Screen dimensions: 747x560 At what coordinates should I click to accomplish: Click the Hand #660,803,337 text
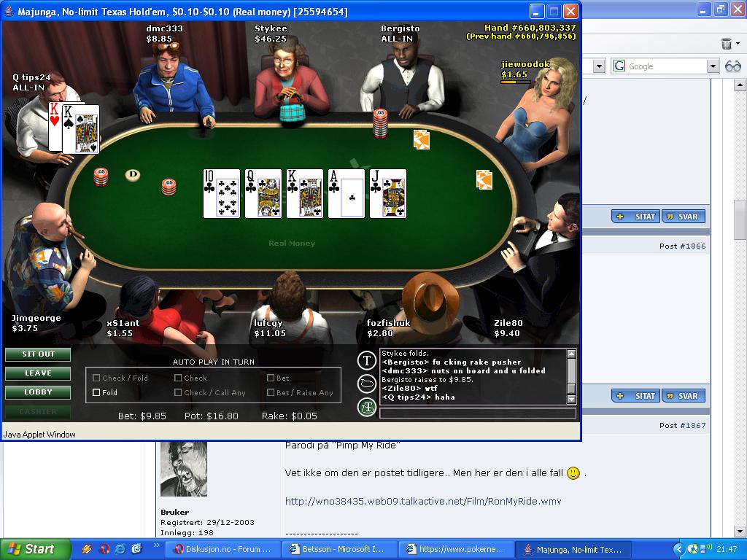(x=530, y=28)
